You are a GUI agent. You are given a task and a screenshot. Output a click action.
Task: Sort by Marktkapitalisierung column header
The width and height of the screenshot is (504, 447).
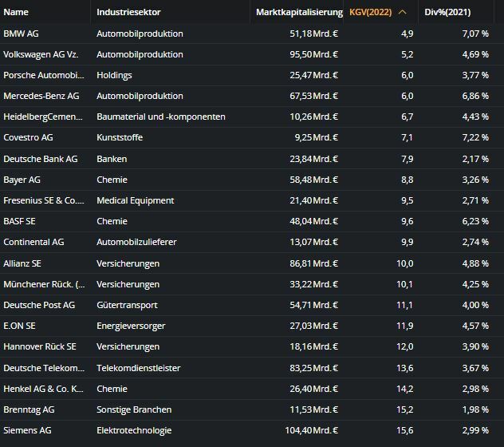point(299,12)
